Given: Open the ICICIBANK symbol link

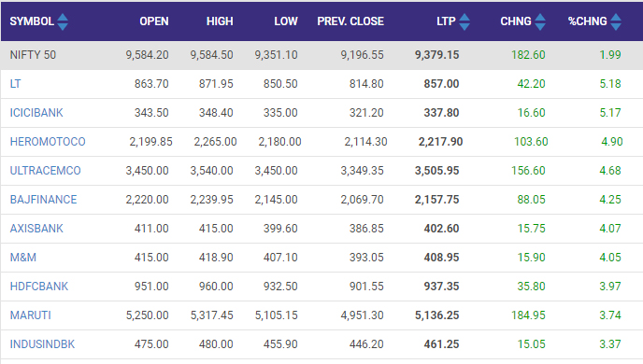Looking at the screenshot, I should coord(36,113).
